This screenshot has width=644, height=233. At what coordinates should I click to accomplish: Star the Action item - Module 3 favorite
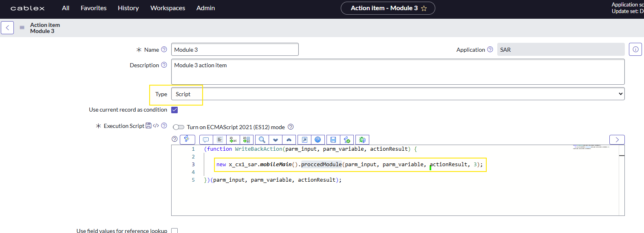pyautogui.click(x=424, y=8)
